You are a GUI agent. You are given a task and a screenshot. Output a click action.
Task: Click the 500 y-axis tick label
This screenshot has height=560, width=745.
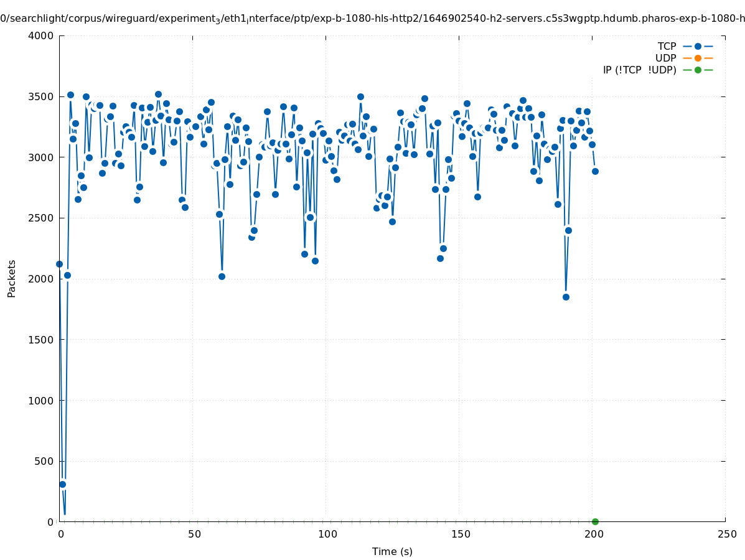pos(43,461)
